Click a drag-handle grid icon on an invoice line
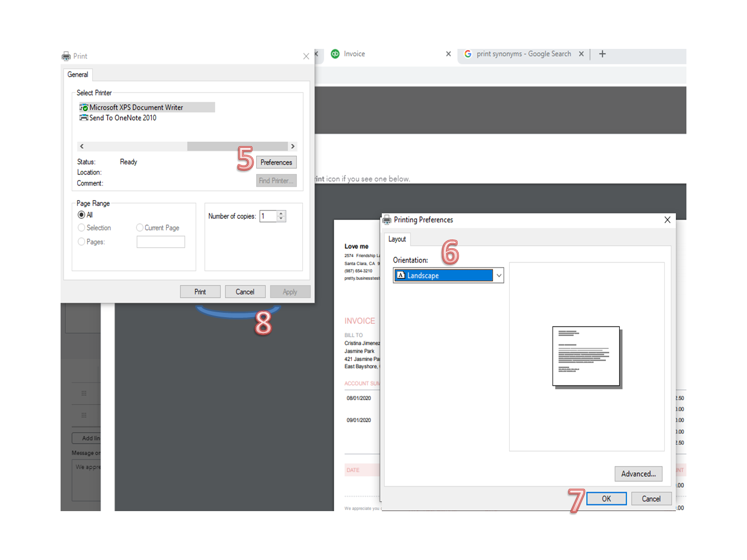The width and height of the screenshot is (747, 560). 85,393
